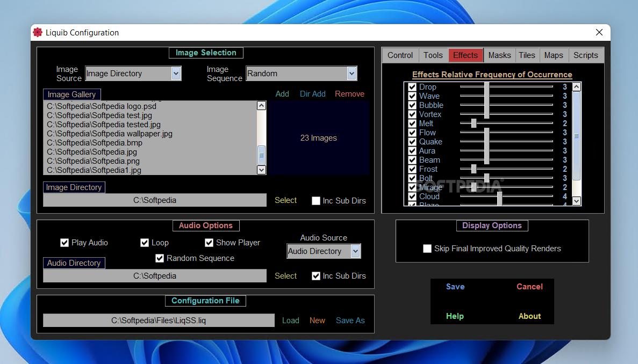Click the Image Directory path field
638x364 pixels.
click(155, 200)
